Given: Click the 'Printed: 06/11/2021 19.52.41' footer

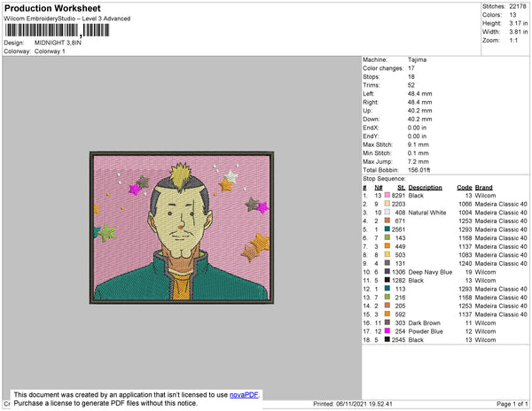Looking at the screenshot, I should point(353,404).
